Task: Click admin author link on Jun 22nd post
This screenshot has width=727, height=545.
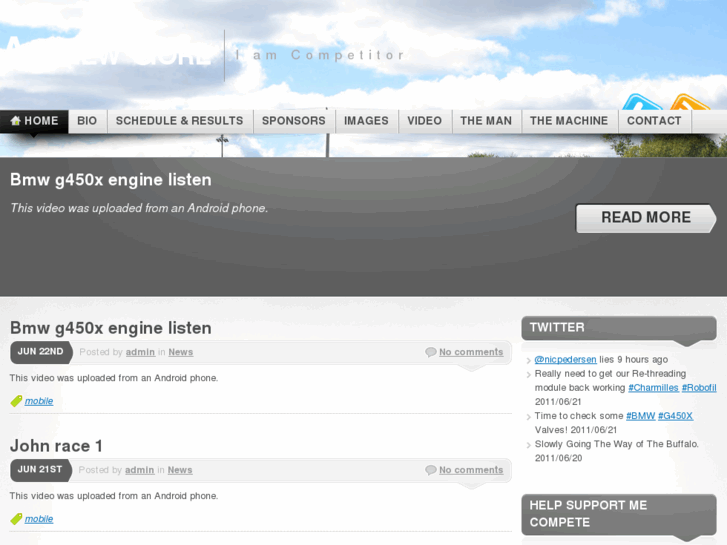Action: point(140,352)
